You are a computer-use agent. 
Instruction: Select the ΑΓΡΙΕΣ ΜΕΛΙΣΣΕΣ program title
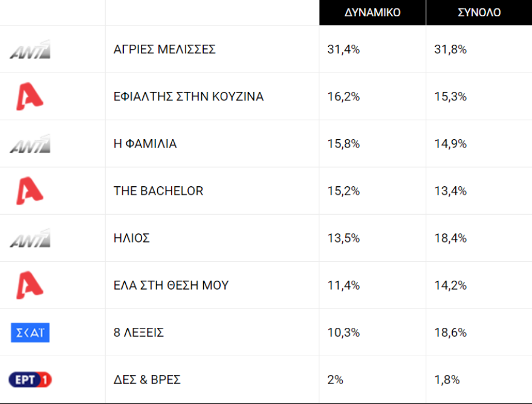point(164,50)
